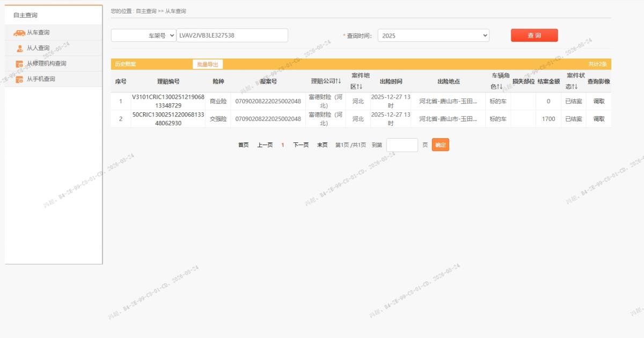Click the 理赔编号 column header
The height and width of the screenshot is (338, 644).
point(168,81)
